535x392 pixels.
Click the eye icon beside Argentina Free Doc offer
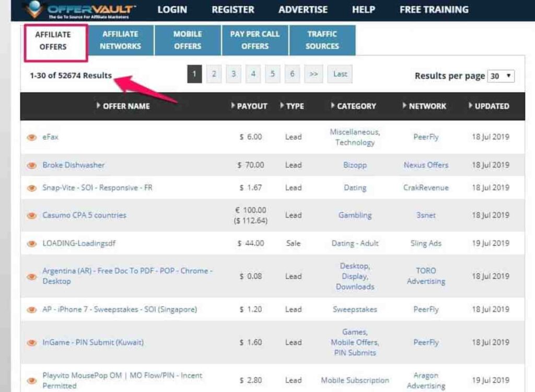click(x=32, y=277)
